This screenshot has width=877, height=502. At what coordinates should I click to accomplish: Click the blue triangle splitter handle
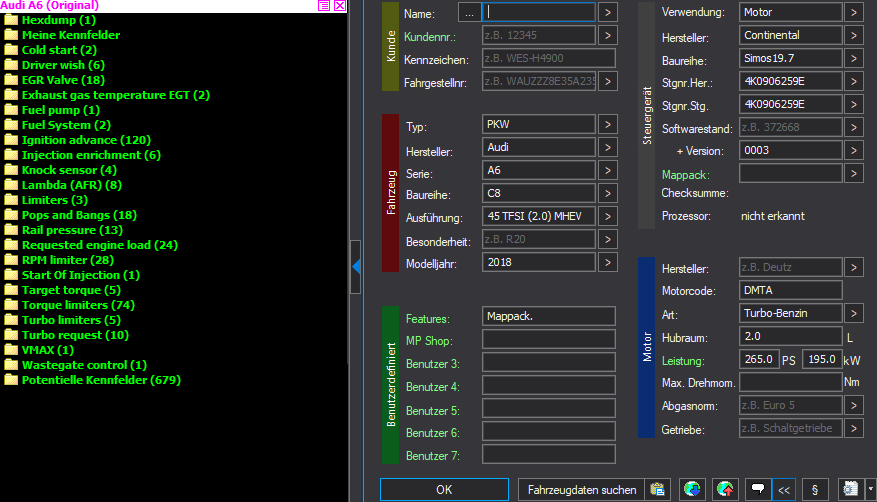point(356,267)
